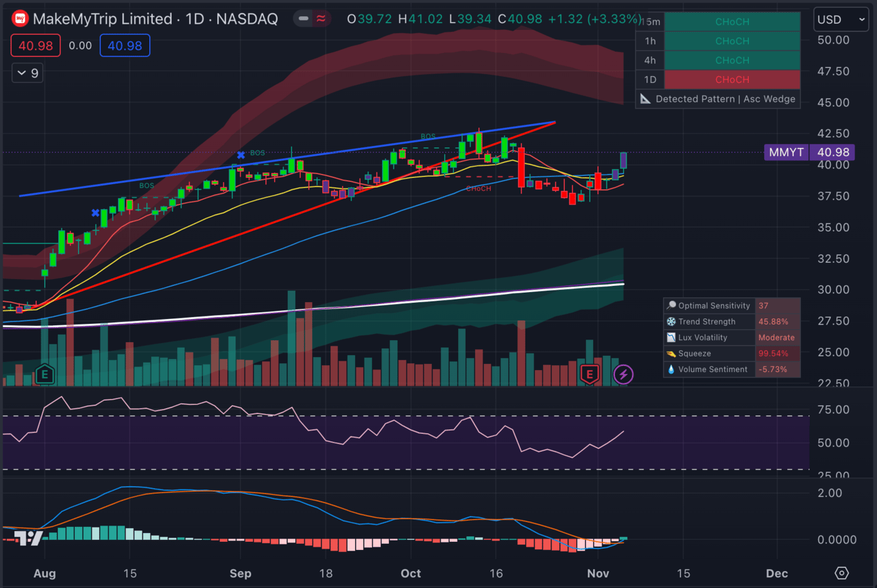Click the Trend Strength 45.88% value

click(x=773, y=322)
